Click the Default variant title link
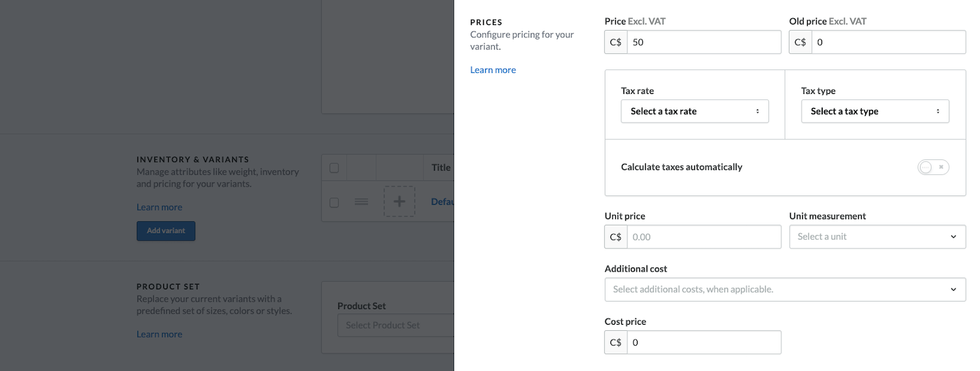Image resolution: width=980 pixels, height=371 pixels. pos(442,201)
